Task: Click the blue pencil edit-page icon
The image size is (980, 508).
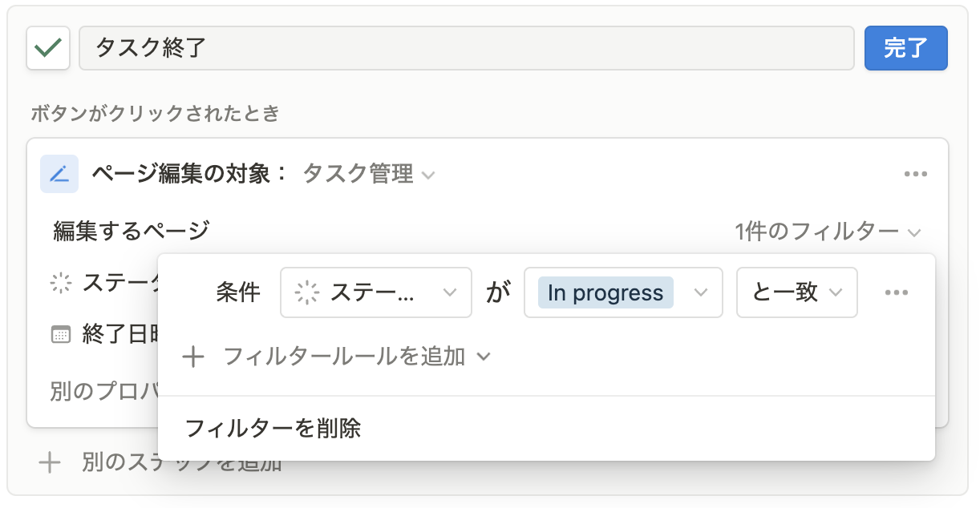Action: (x=59, y=174)
